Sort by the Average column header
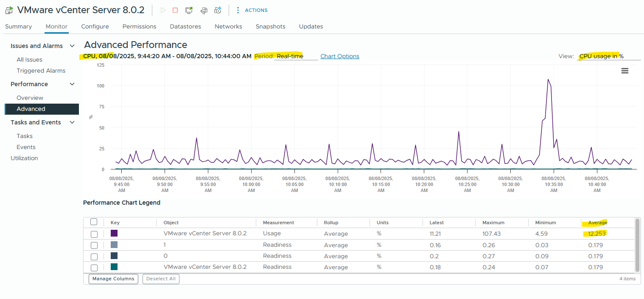The width and height of the screenshot is (644, 299). [x=598, y=223]
